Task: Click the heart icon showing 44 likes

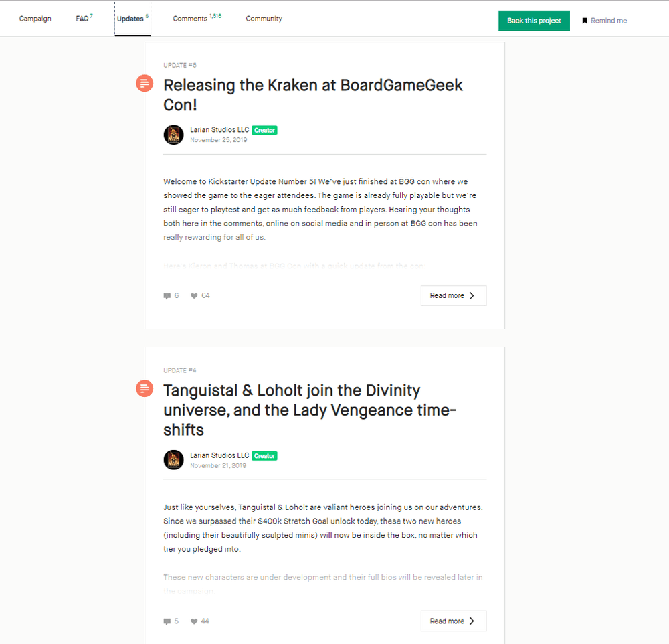Action: pos(194,621)
